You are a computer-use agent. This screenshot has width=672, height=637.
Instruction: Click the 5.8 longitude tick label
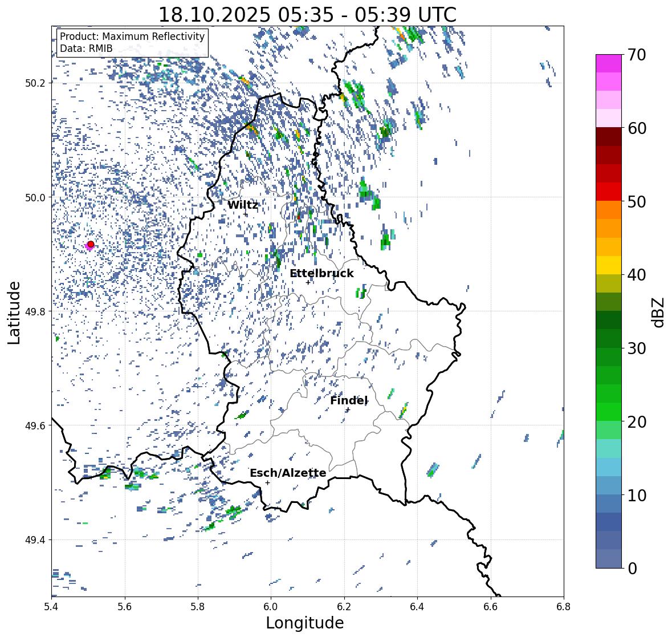click(198, 607)
